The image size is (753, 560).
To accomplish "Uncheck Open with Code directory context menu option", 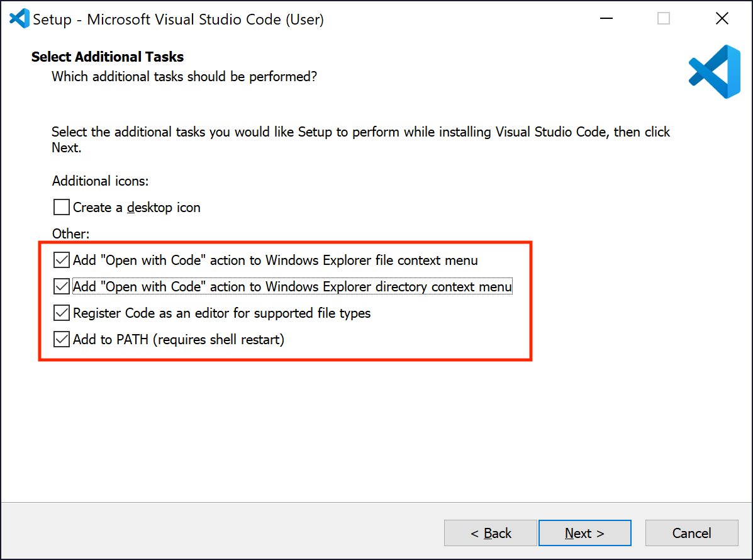I will tap(62, 286).
